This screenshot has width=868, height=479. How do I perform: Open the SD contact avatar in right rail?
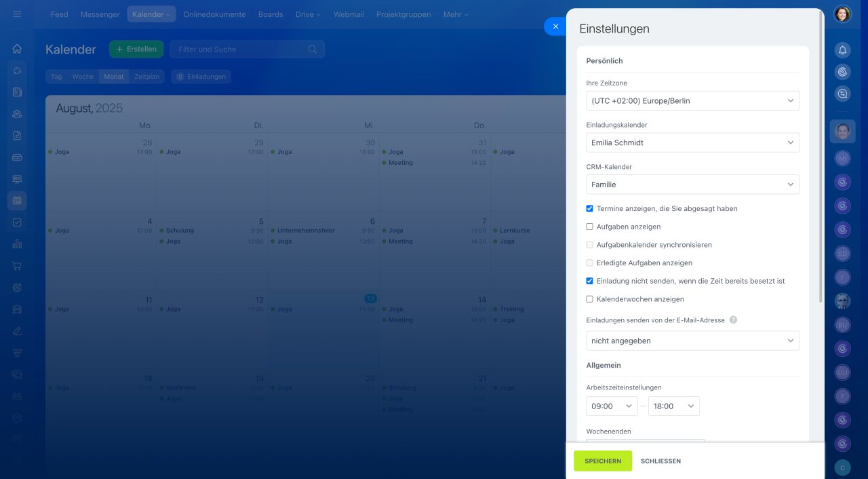click(x=842, y=253)
